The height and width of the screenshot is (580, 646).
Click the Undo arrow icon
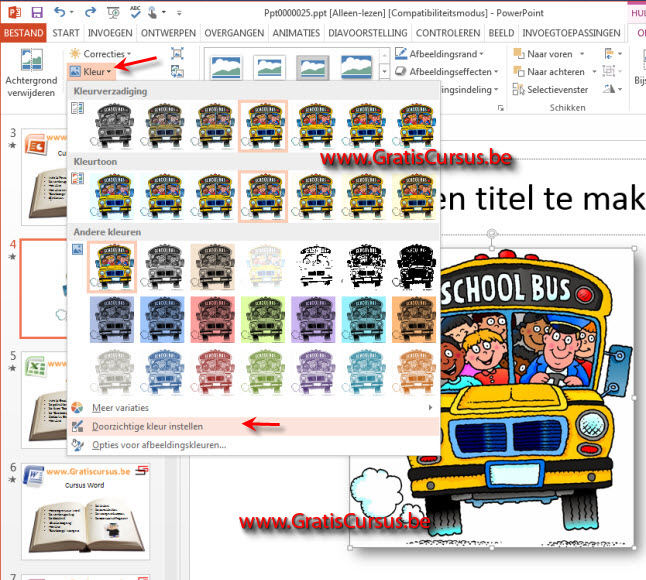coord(60,12)
